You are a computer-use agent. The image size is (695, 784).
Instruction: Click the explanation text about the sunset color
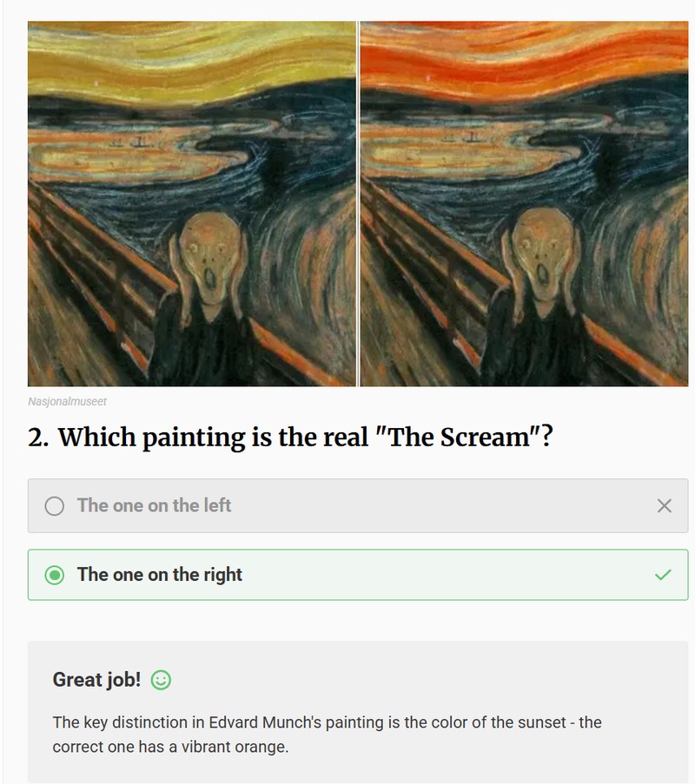(x=327, y=735)
